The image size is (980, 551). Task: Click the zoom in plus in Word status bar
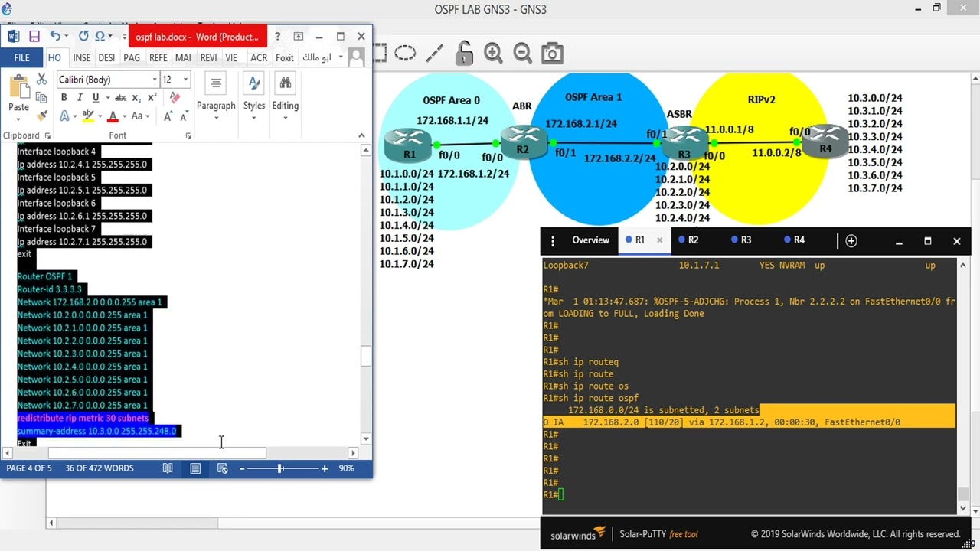(x=325, y=468)
